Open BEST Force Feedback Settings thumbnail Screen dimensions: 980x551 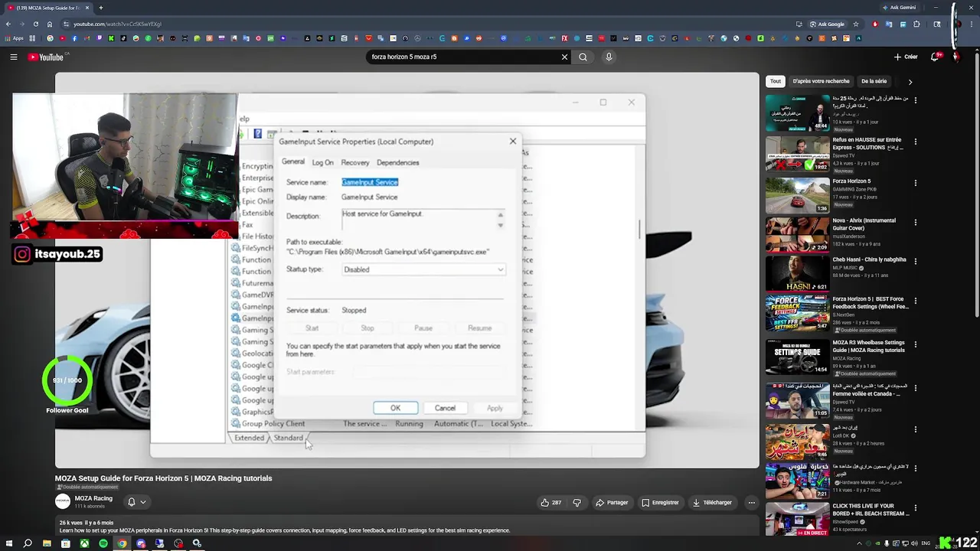click(797, 314)
